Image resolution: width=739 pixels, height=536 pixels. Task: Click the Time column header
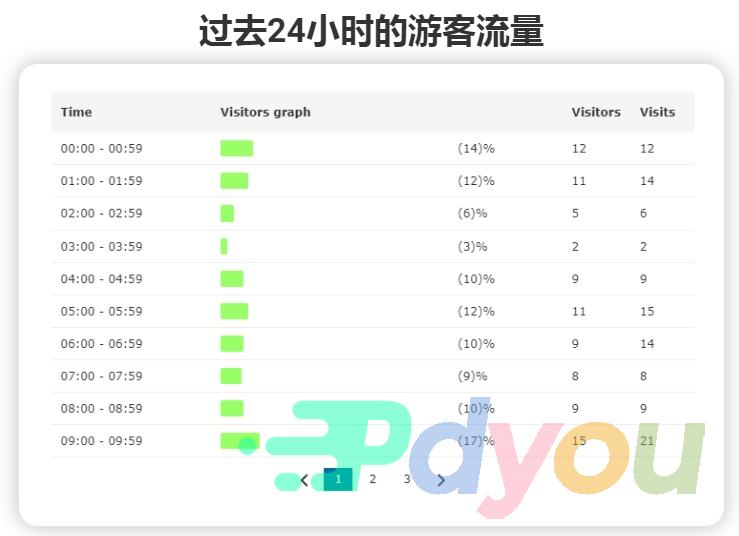coord(76,112)
